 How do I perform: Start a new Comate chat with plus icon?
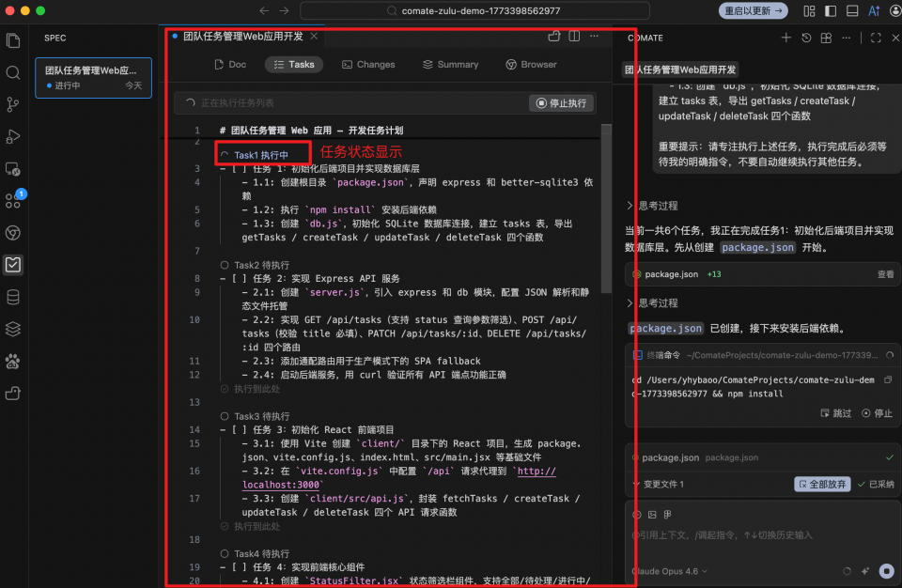pos(785,38)
